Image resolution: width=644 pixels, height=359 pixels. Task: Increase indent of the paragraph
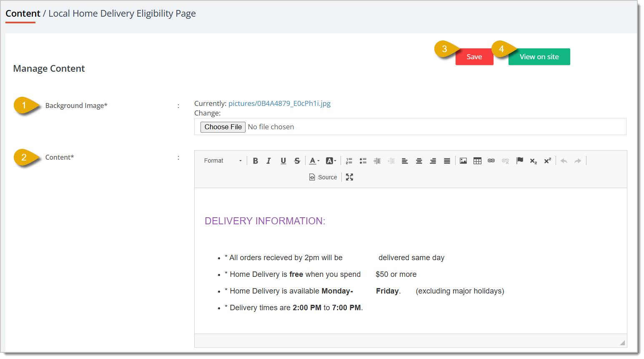tap(377, 161)
